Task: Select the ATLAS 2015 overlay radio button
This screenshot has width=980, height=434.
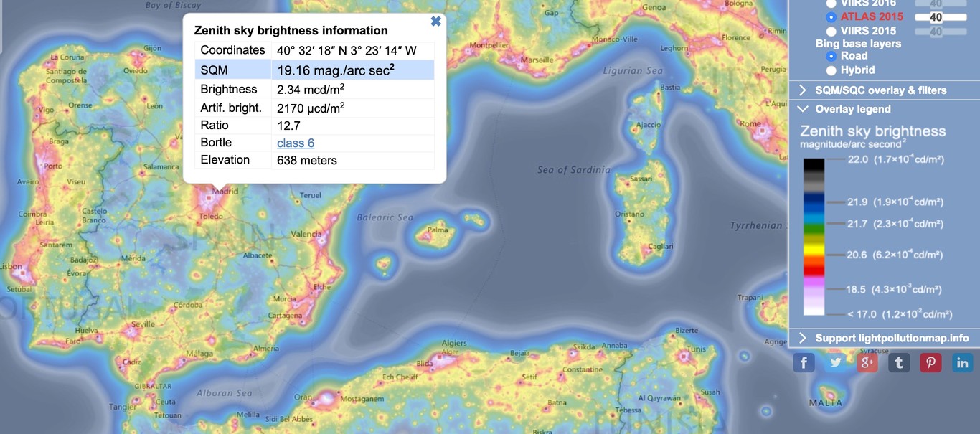Action: [831, 16]
